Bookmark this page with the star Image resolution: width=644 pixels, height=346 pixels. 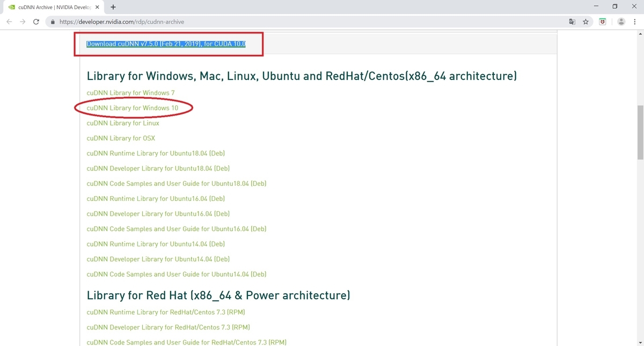tap(586, 21)
